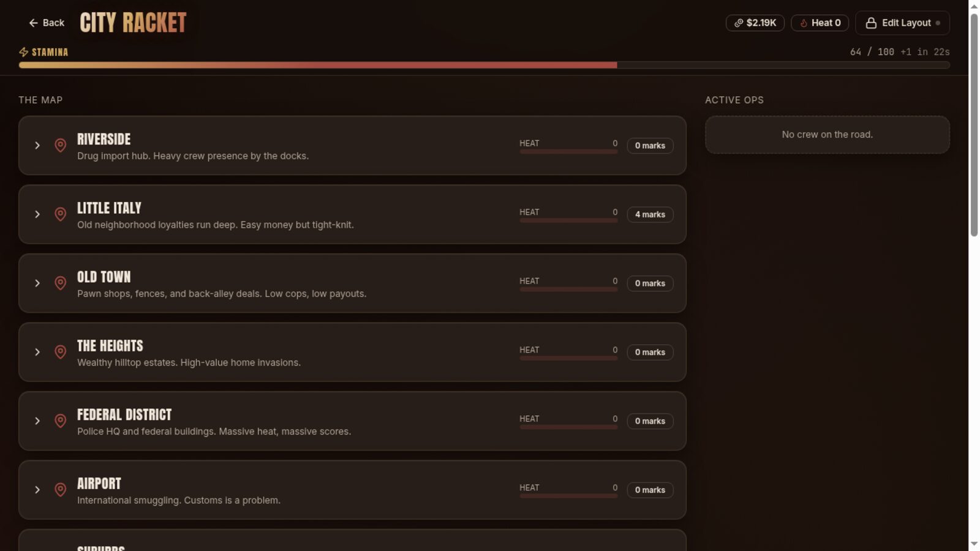Click the Airport heat bar
This screenshot has width=980, height=551.
[x=568, y=496]
